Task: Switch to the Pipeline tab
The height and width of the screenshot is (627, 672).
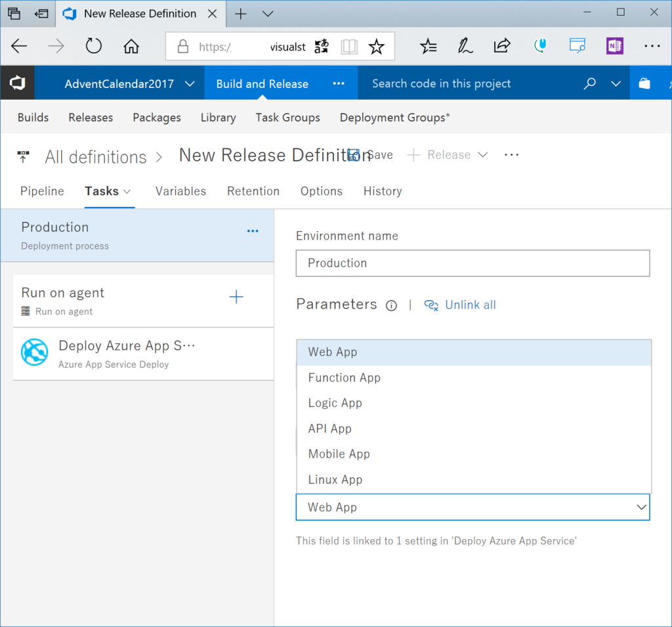Action: click(x=42, y=191)
